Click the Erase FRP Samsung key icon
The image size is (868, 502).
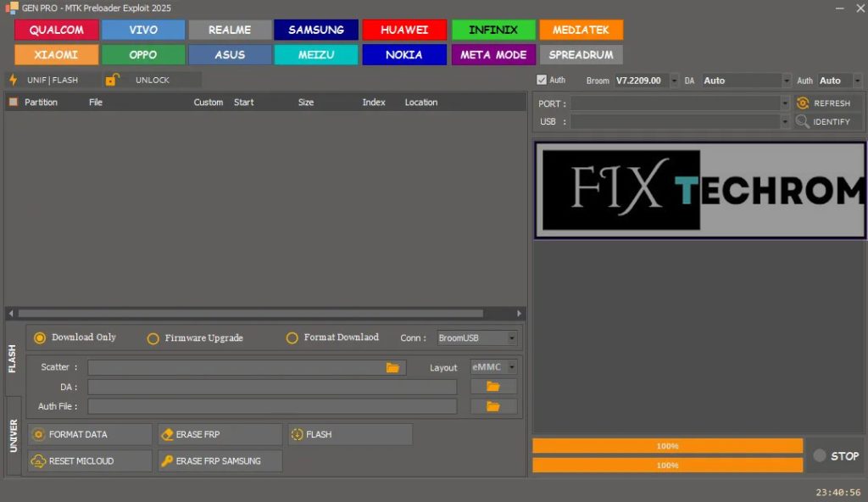(x=167, y=460)
